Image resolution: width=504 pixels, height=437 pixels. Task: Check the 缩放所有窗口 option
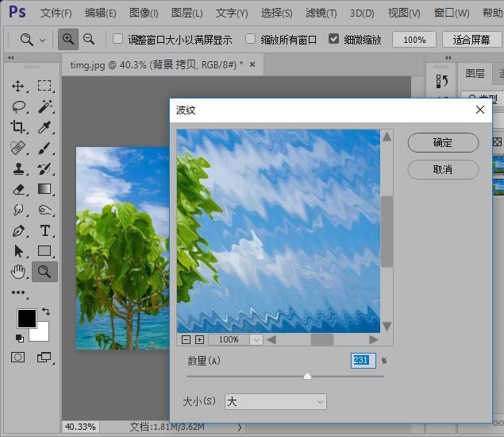coord(251,39)
